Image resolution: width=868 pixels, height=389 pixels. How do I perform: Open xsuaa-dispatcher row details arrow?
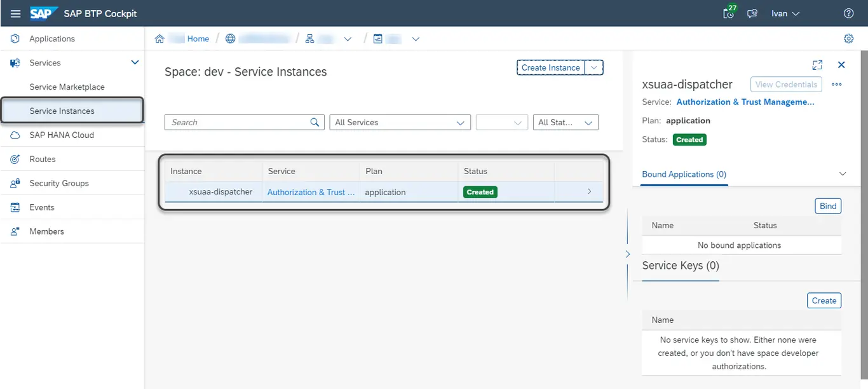(590, 191)
